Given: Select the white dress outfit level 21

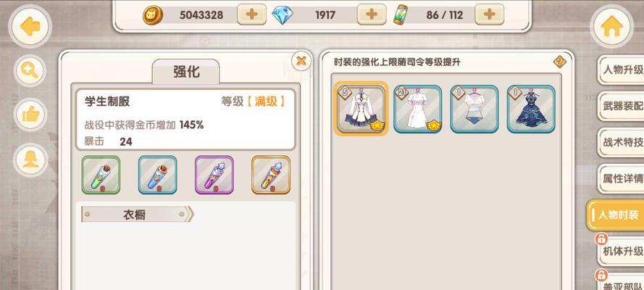Looking at the screenshot, I should (418, 109).
